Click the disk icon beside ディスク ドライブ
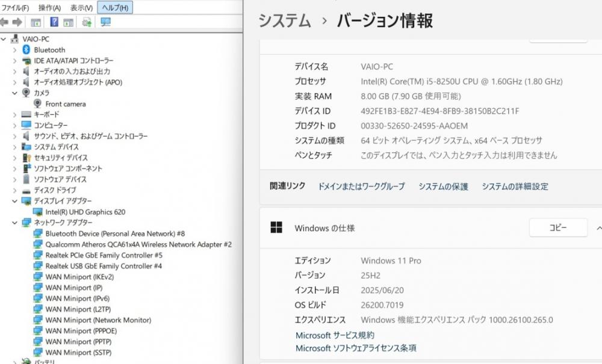Viewport: 602px width, 364px height. pos(26,191)
